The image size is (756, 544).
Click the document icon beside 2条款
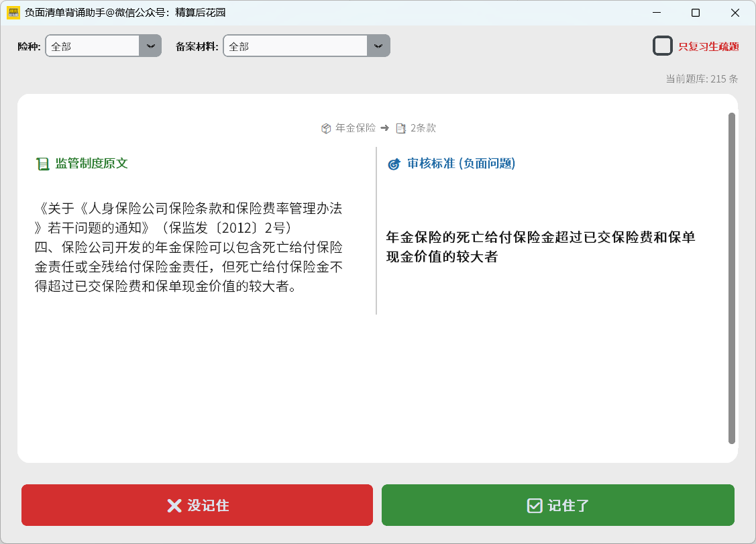[400, 128]
